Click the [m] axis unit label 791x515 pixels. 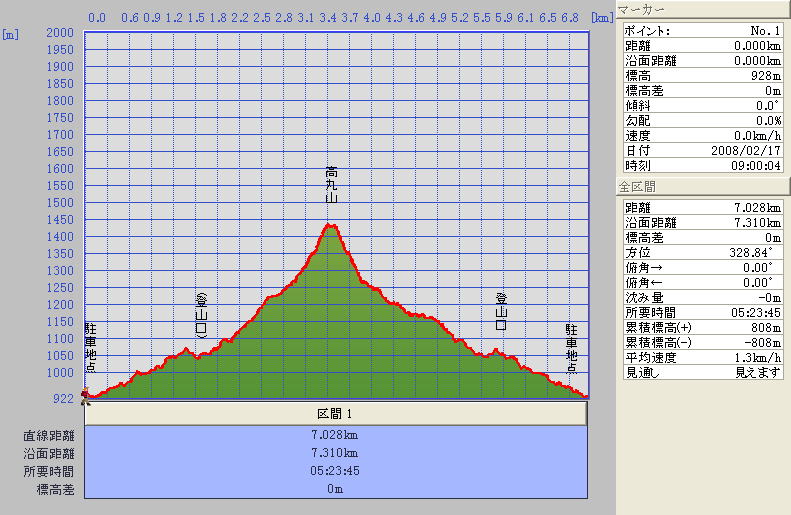click(x=10, y=34)
